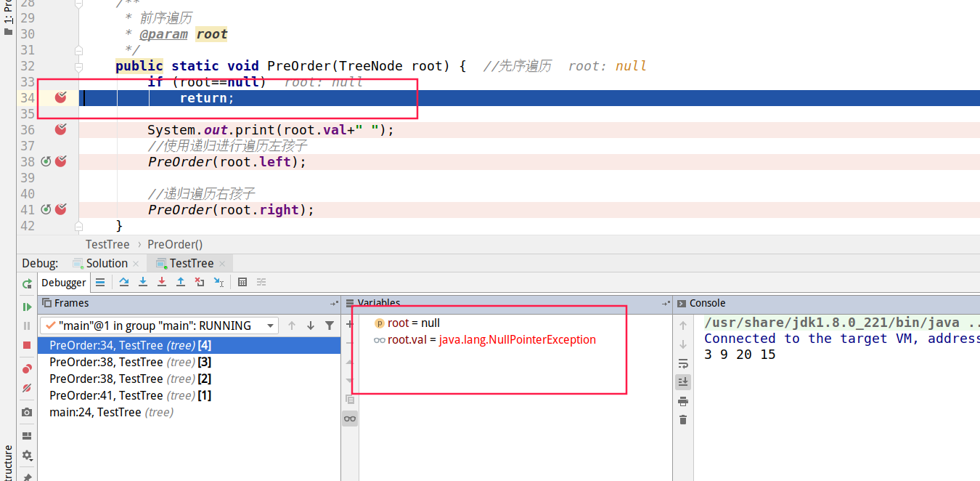Open the View Breakpoints dialog
This screenshot has height=481, width=980.
[x=27, y=369]
